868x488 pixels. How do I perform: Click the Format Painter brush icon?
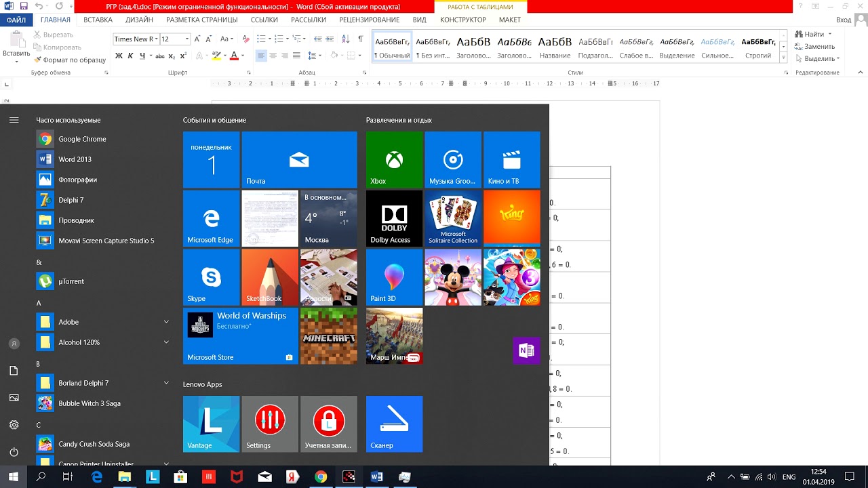point(37,60)
